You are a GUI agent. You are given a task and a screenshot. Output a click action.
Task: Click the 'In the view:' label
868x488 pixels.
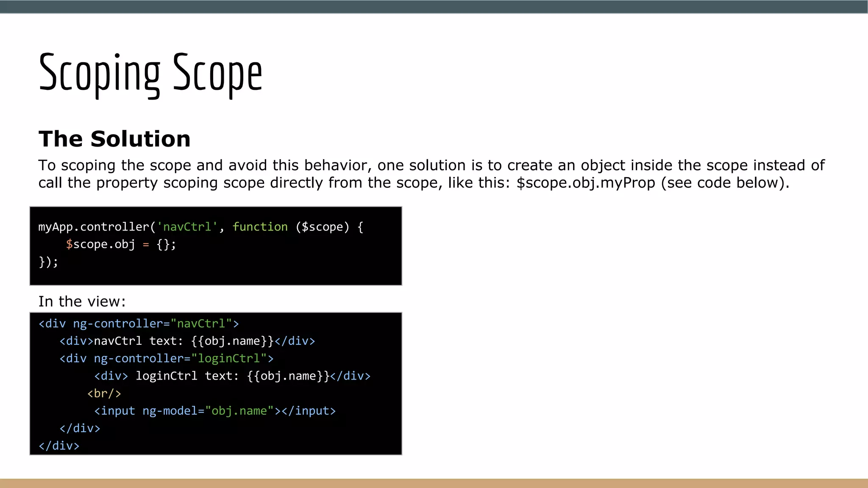tap(82, 302)
